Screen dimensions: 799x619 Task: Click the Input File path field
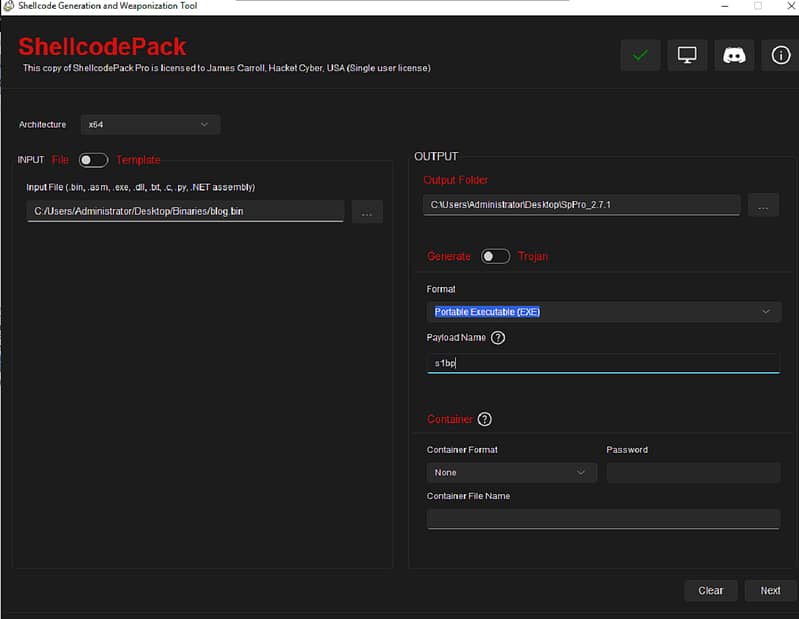(x=185, y=211)
